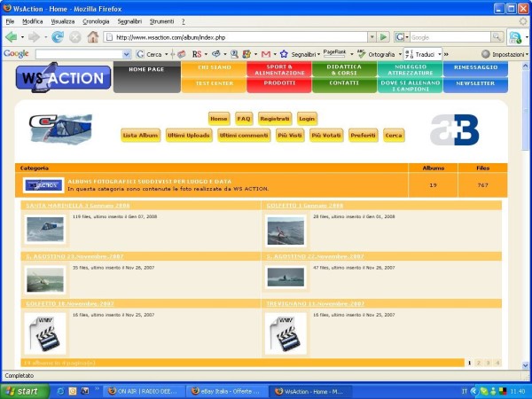Click the green Go arrow beside address bar
This screenshot has height=399, width=532.
tap(384, 37)
